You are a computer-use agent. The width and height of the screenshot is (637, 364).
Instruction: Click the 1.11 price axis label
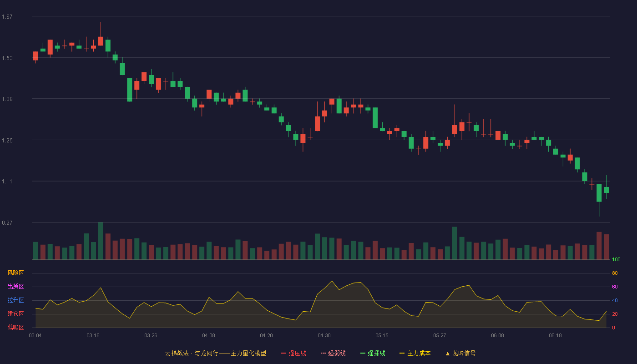tap(7, 182)
